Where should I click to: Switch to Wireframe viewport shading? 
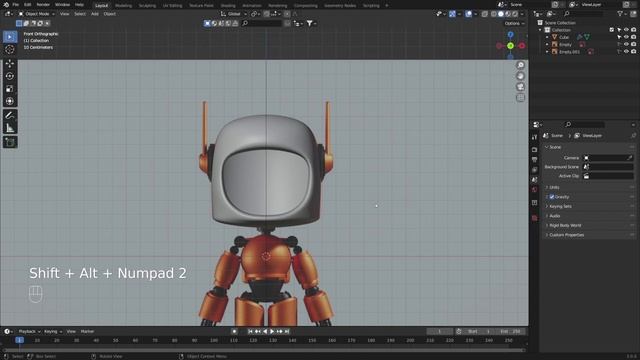click(494, 14)
